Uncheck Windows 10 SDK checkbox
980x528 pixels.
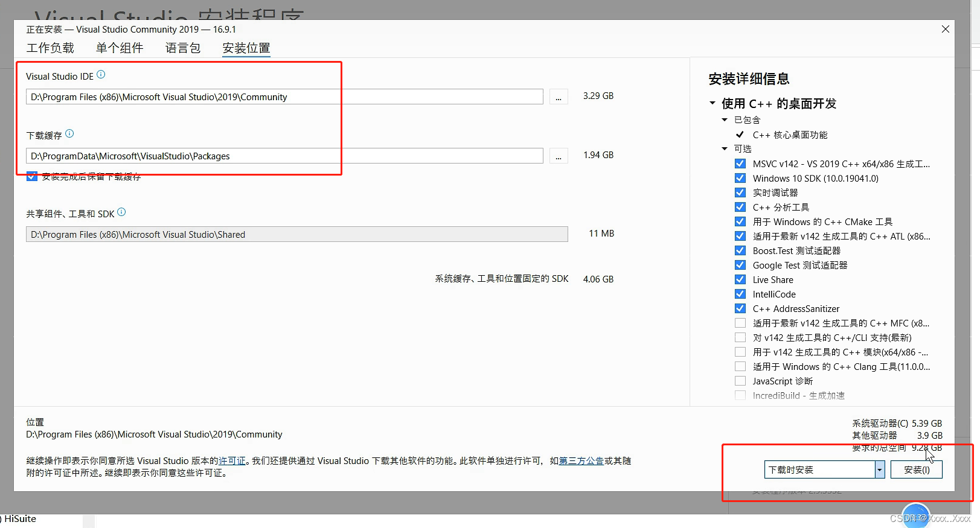tap(740, 178)
